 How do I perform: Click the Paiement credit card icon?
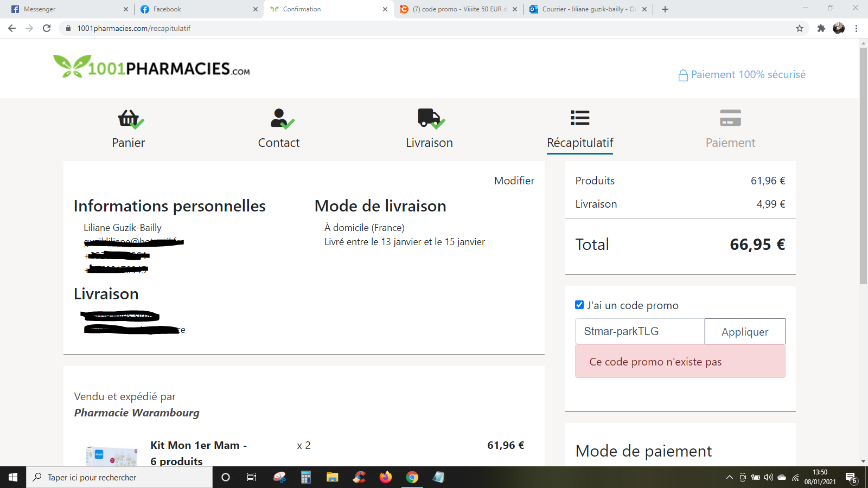[x=730, y=118]
